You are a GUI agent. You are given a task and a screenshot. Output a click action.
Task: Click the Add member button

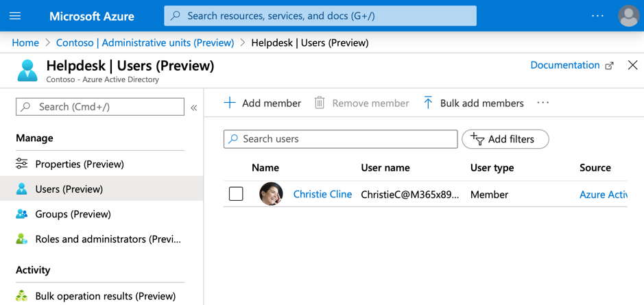pyautogui.click(x=263, y=103)
